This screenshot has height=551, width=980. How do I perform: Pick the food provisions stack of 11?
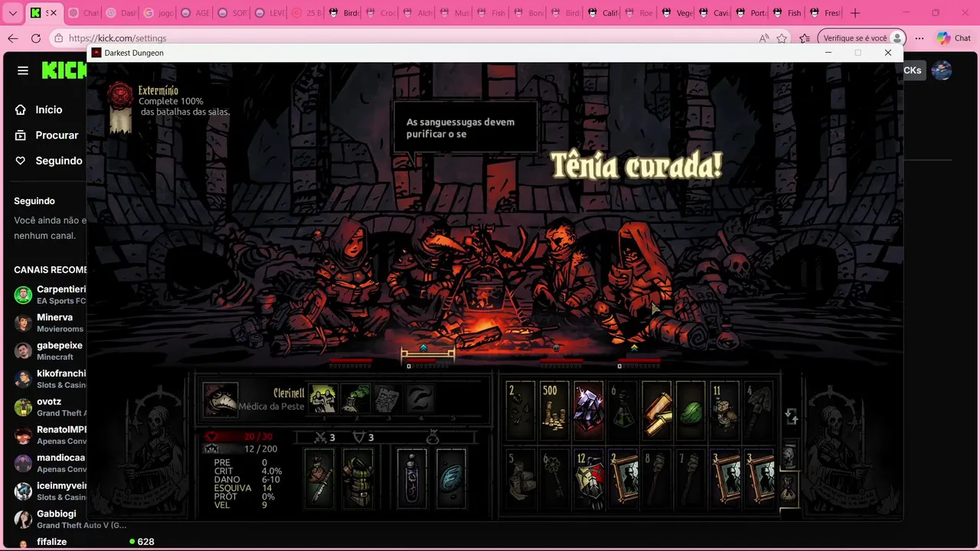[x=724, y=411]
